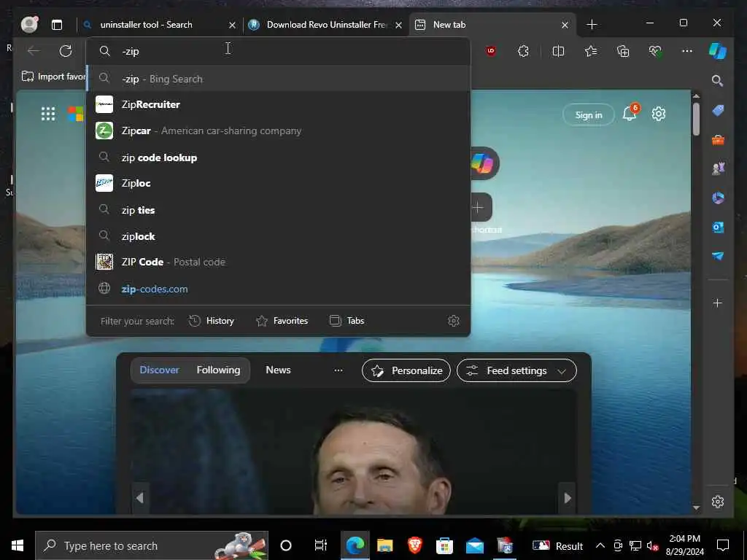Open the Collections icon
Screen dimensions: 747x560
(x=623, y=51)
